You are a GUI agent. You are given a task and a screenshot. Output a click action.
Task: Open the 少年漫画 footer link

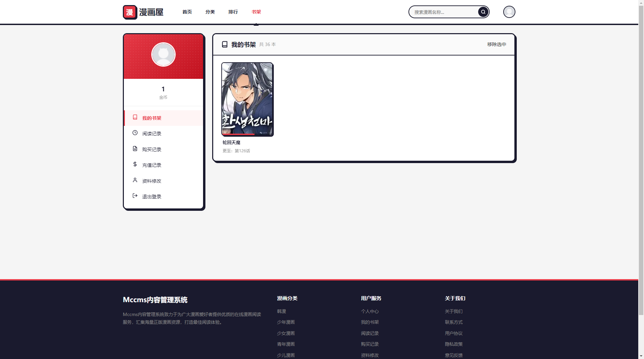286,322
